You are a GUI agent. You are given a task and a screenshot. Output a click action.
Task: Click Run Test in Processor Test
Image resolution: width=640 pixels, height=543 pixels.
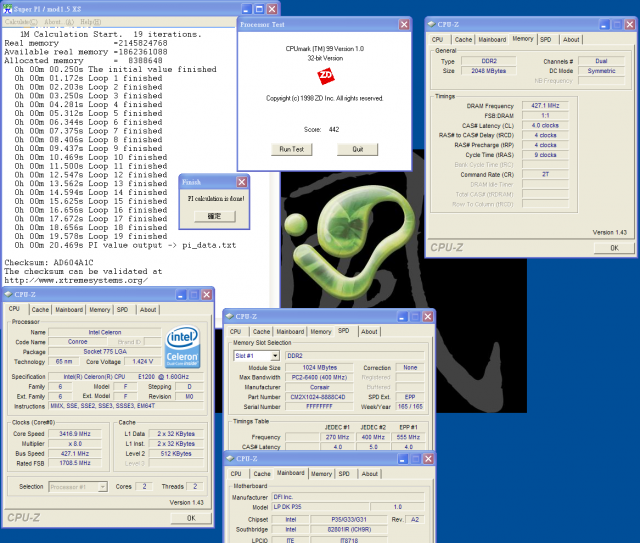pos(291,149)
